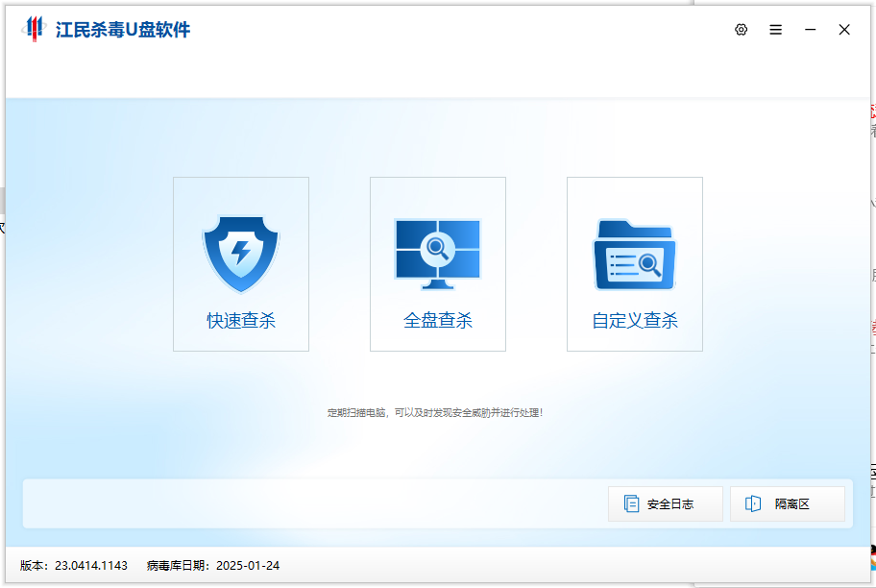Click the virus database date 2025-01-24
Image resolution: width=876 pixels, height=588 pixels.
click(248, 566)
